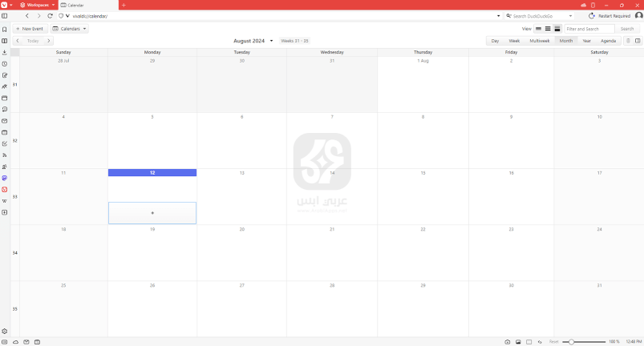This screenshot has width=644, height=346.
Task: Open Settings using the sidebar gear icon
Action: (x=5, y=331)
